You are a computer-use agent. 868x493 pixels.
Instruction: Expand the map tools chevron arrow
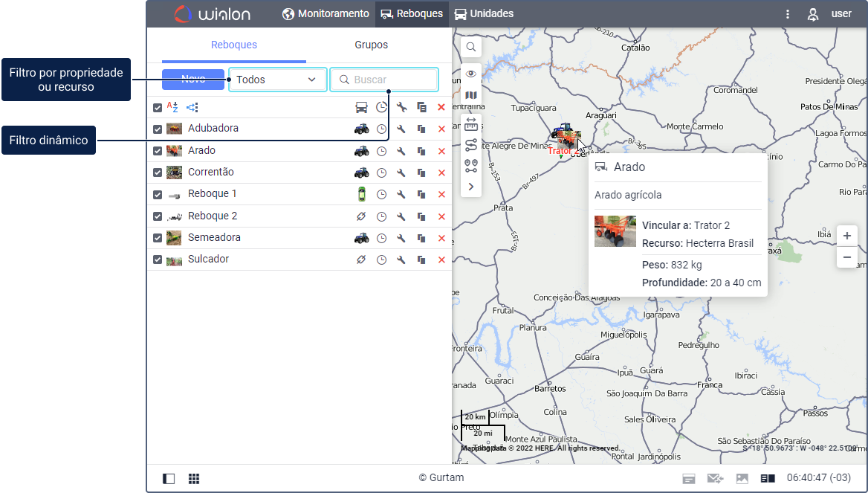tap(470, 187)
